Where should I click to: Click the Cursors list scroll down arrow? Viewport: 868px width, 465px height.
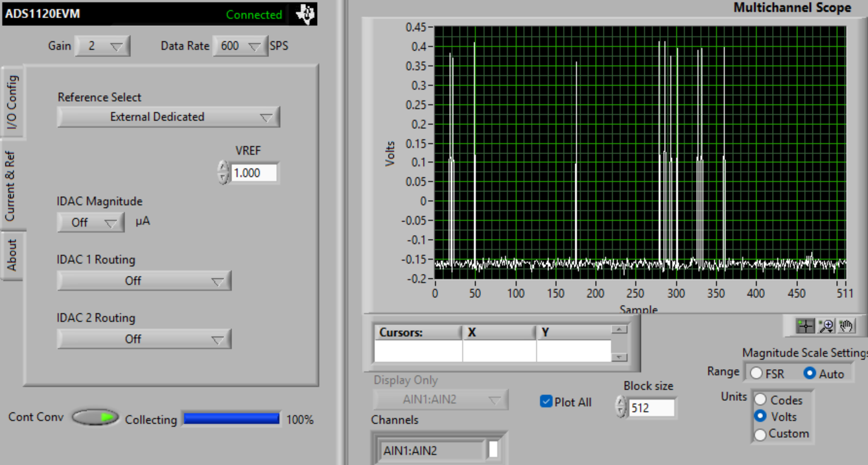pyautogui.click(x=620, y=357)
